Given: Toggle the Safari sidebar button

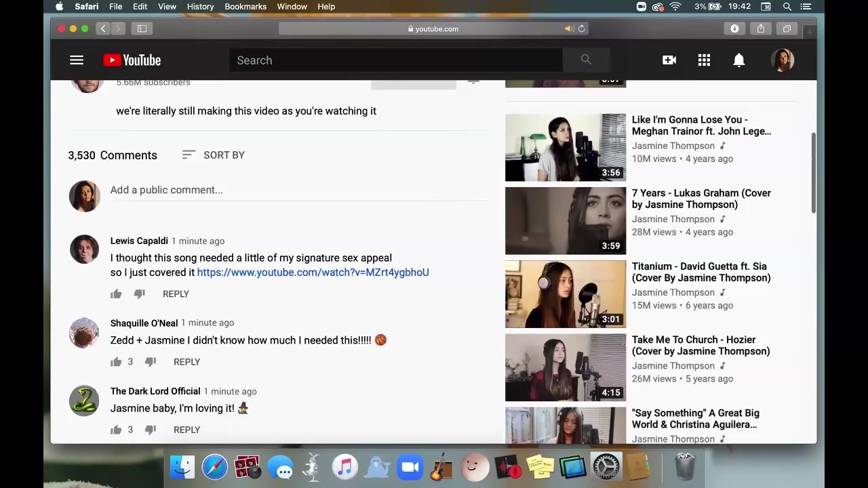Looking at the screenshot, I should point(142,28).
